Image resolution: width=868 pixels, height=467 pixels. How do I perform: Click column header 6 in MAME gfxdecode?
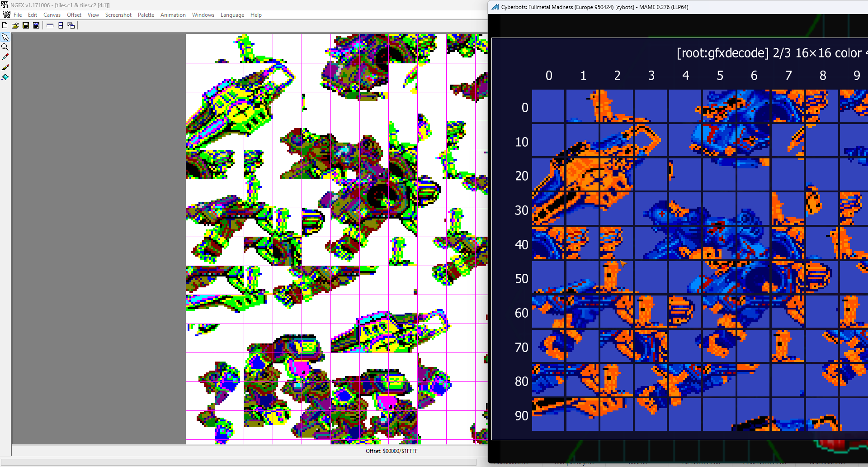(x=754, y=76)
